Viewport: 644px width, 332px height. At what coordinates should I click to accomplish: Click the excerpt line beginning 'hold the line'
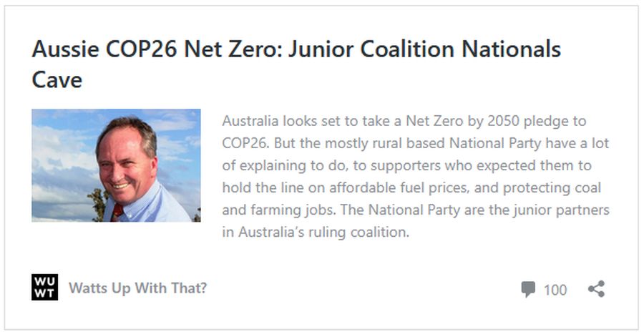[411, 188]
